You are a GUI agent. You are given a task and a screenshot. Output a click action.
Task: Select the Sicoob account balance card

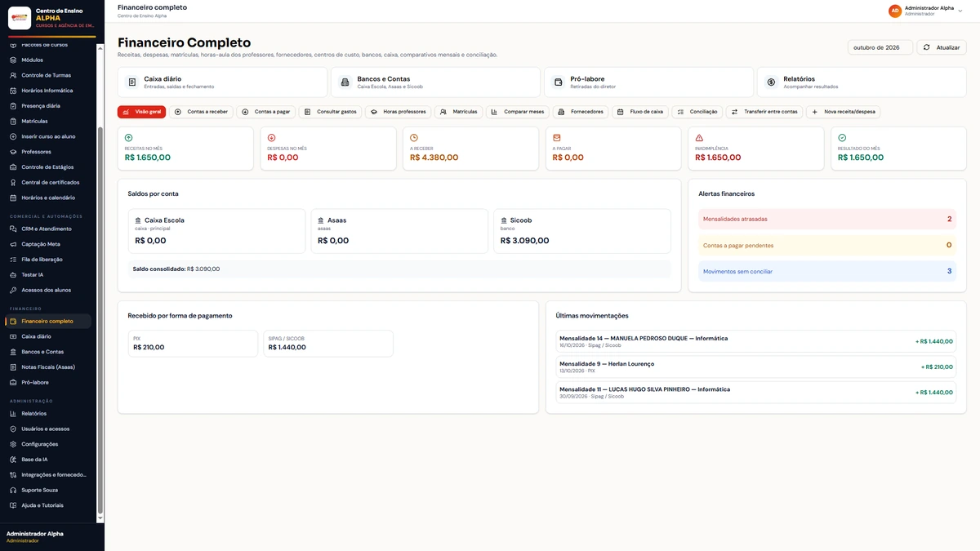point(582,231)
